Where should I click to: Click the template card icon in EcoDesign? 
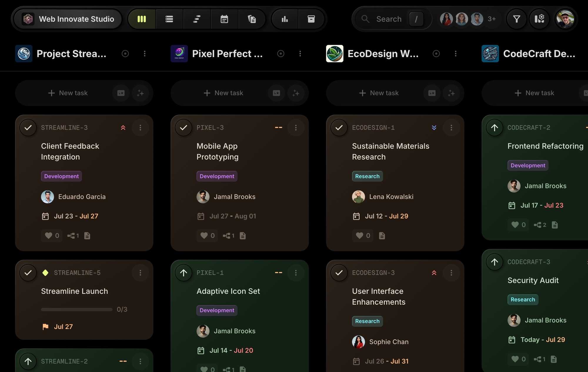coord(432,93)
